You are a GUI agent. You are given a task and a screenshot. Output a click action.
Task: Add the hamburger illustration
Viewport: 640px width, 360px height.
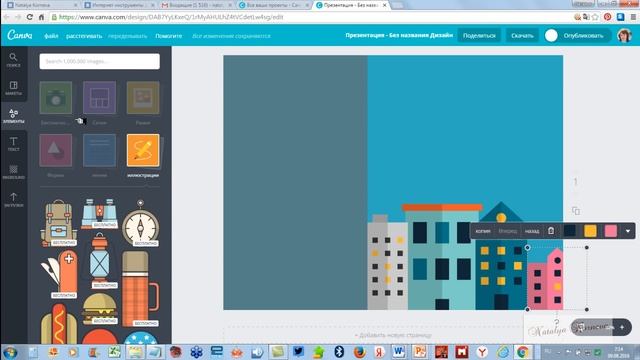click(x=100, y=309)
